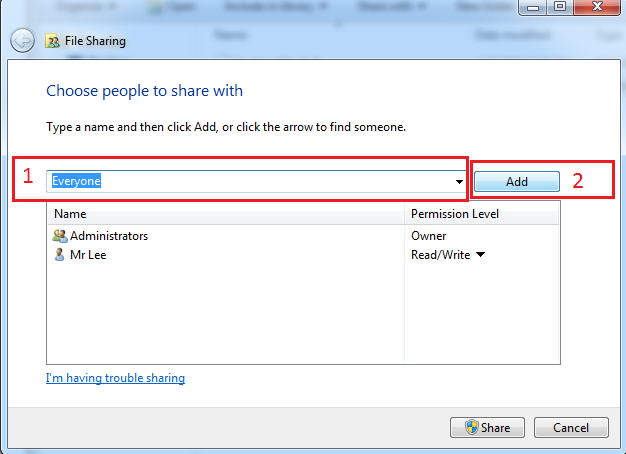The width and height of the screenshot is (626, 454).
Task: Select the Mr Lee name text
Action: pos(88,255)
